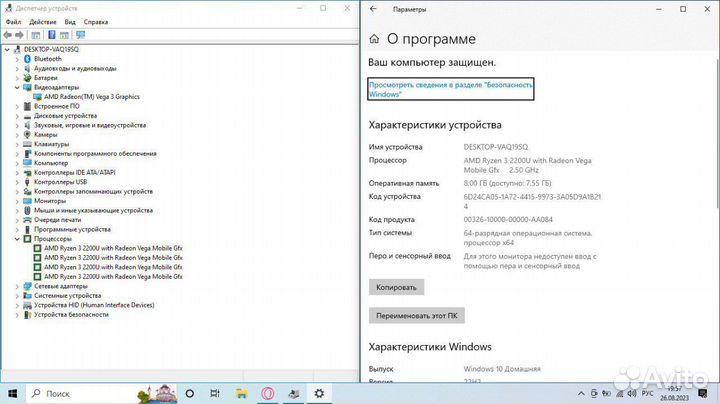Expand Мыши и иные указывающие устройства

pos(17,210)
